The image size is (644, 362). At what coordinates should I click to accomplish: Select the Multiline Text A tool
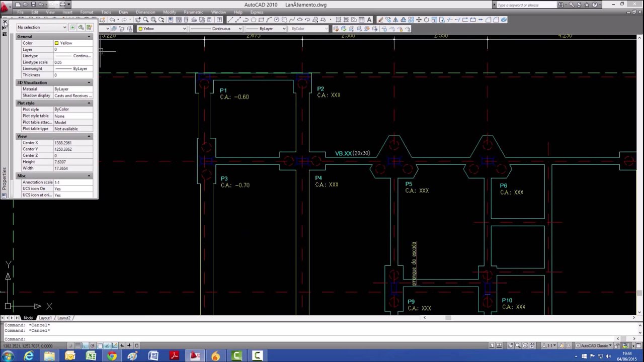click(x=369, y=20)
